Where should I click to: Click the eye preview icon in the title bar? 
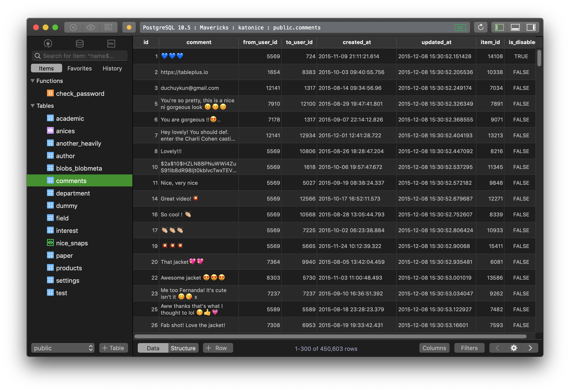pos(90,27)
